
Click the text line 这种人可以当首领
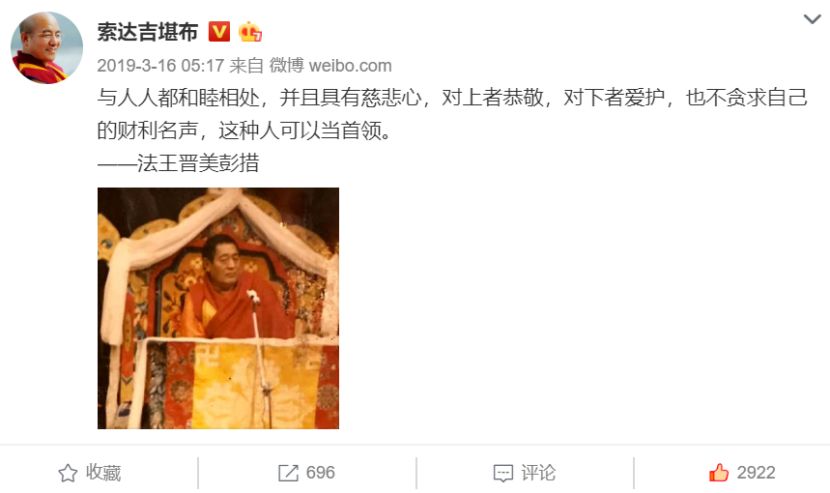tap(305, 130)
